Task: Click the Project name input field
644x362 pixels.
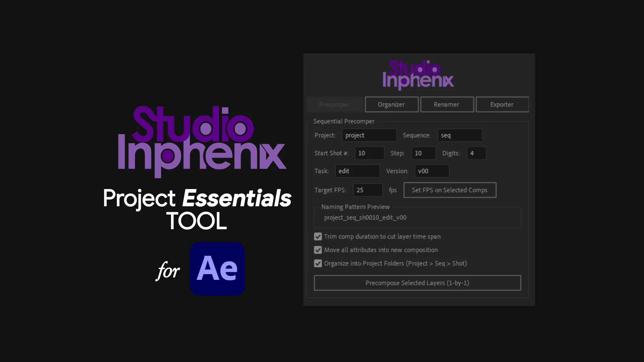Action: click(x=369, y=135)
